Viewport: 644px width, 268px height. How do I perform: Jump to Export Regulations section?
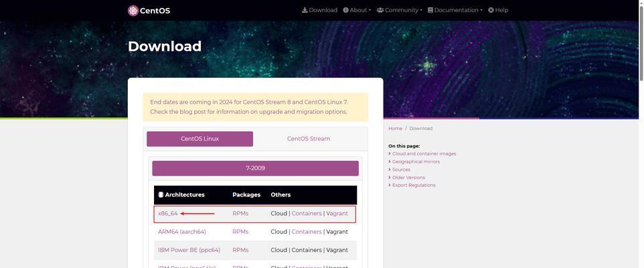414,186
